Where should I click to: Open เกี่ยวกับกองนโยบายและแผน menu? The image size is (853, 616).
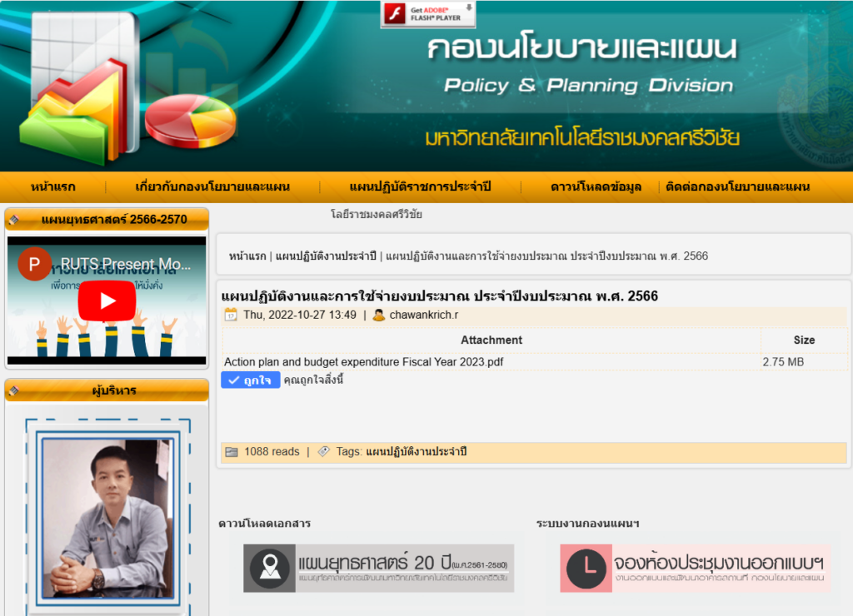(212, 186)
